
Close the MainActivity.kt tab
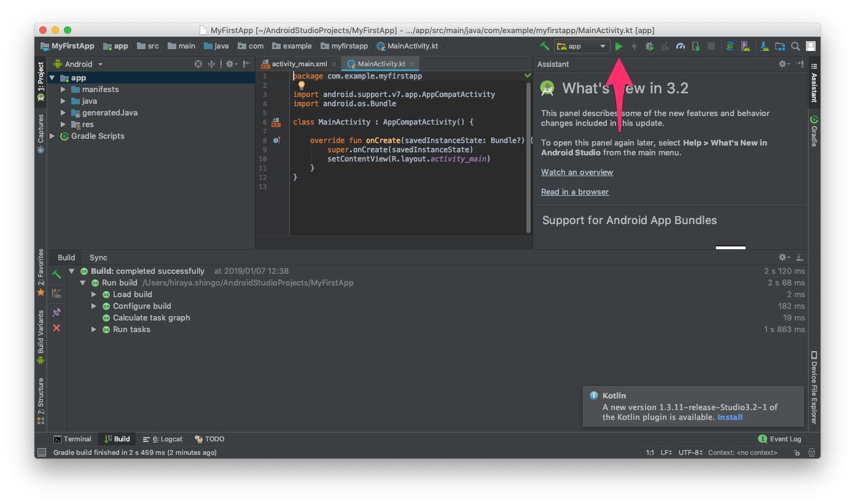pyautogui.click(x=412, y=64)
